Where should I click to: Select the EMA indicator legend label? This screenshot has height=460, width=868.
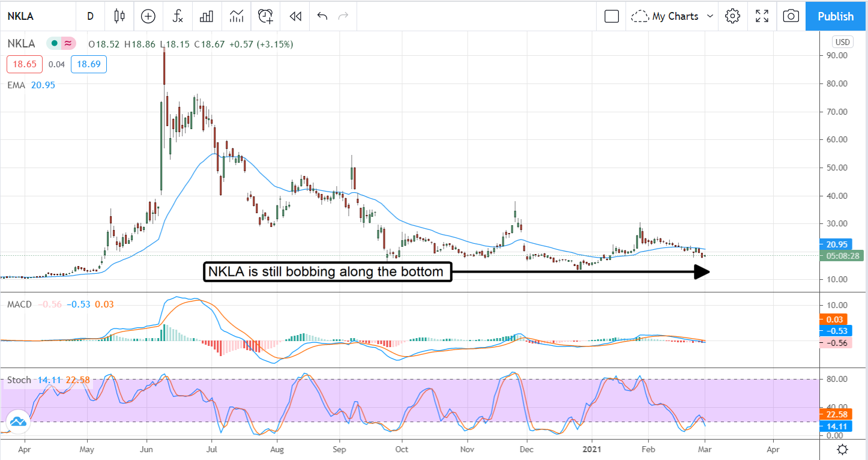coord(16,85)
